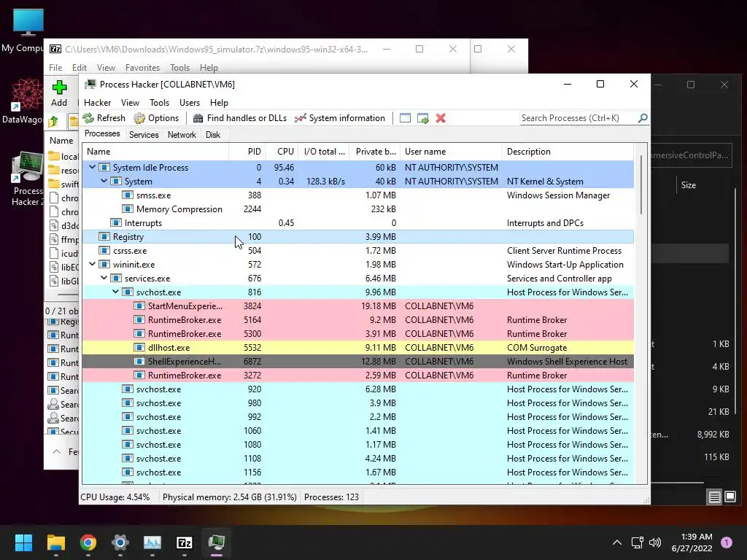Image resolution: width=747 pixels, height=560 pixels.
Task: Sort processes by CPU column
Action: click(282, 152)
